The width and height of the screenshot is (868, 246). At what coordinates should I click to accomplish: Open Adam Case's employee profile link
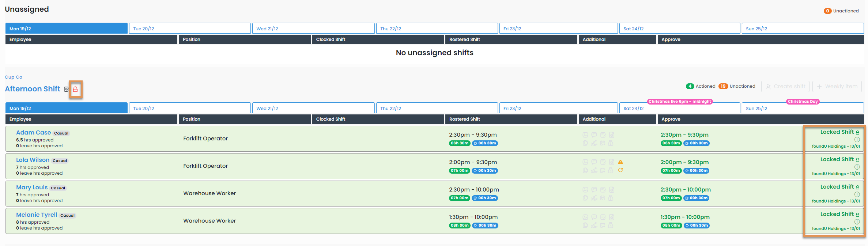click(x=33, y=133)
